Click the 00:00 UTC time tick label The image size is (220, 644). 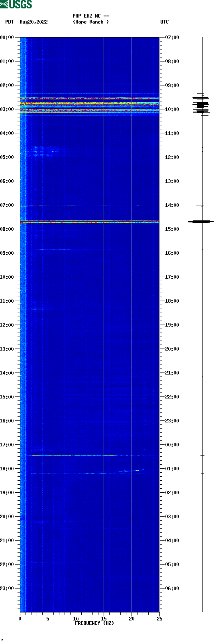tap(172, 445)
